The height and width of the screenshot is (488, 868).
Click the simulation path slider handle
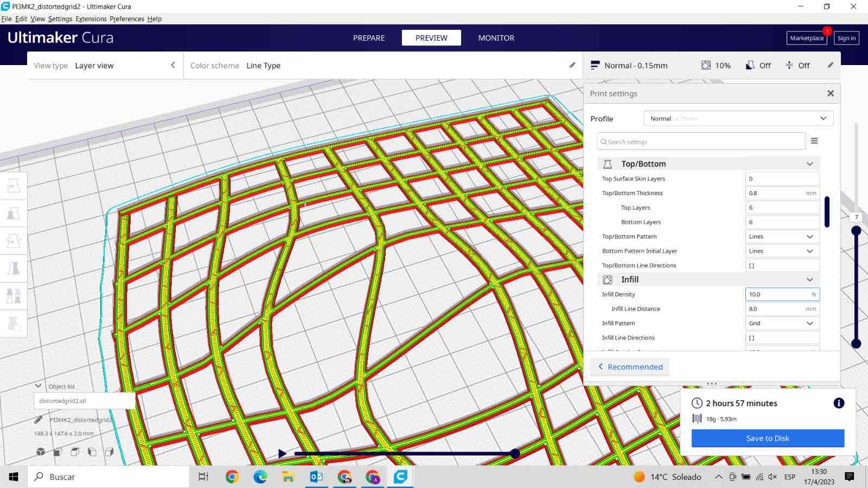[515, 453]
